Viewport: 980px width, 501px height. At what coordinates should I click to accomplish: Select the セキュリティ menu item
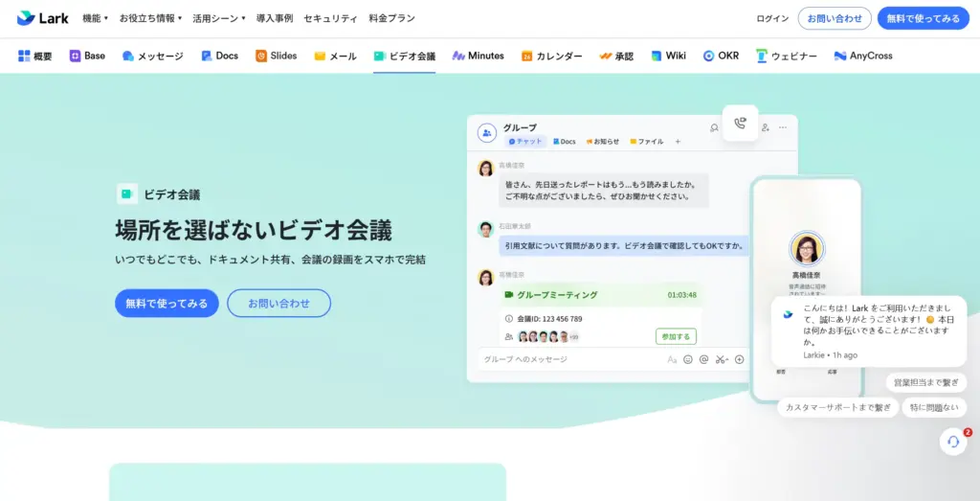click(x=330, y=18)
